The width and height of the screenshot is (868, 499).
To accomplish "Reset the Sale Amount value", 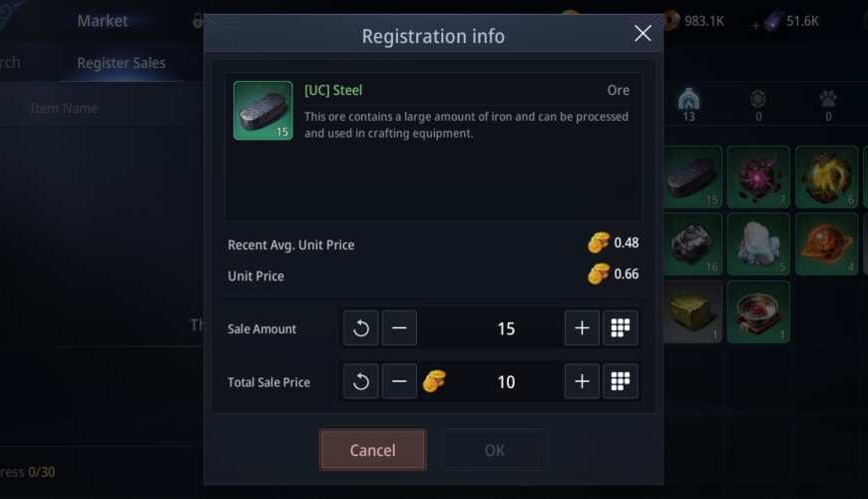I will pyautogui.click(x=361, y=328).
